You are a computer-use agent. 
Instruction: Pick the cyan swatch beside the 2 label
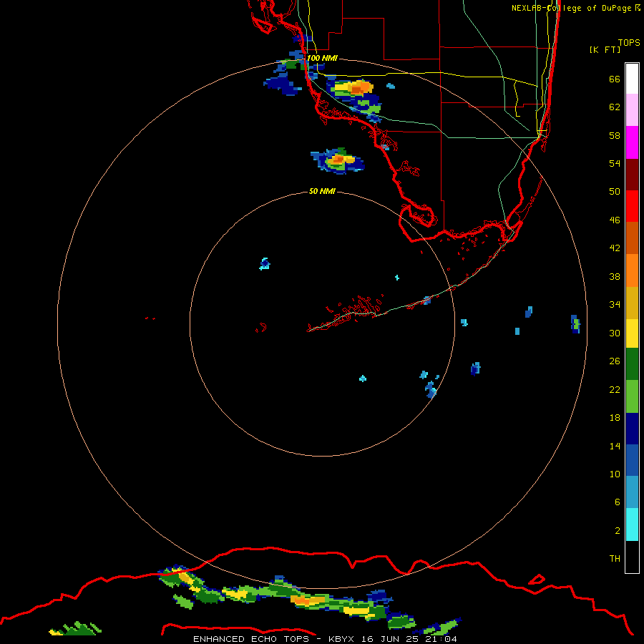point(632,525)
